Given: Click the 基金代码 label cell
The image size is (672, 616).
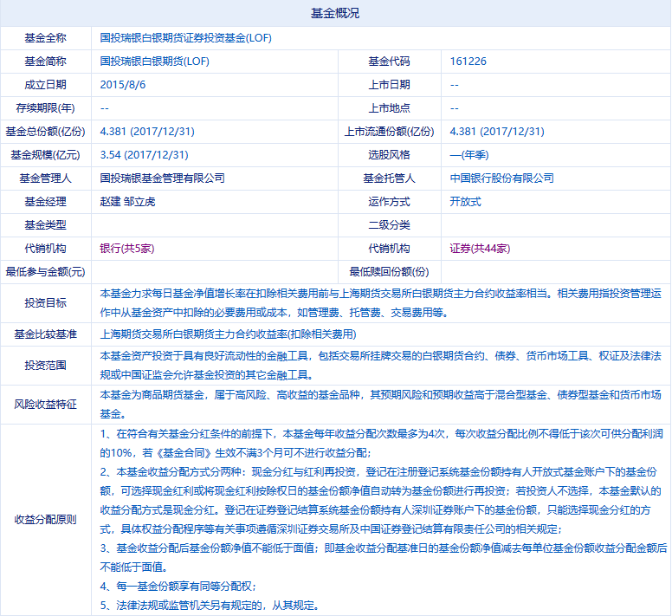Looking at the screenshot, I should [389, 62].
